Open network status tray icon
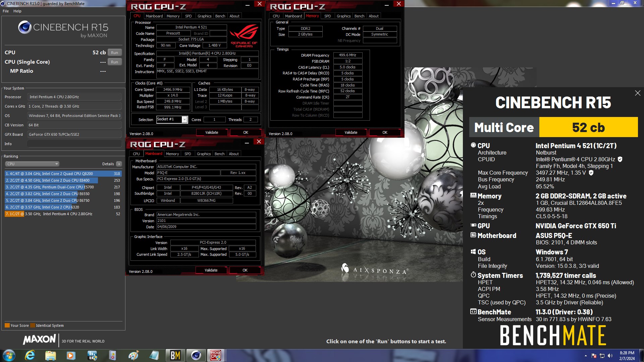 (x=602, y=356)
